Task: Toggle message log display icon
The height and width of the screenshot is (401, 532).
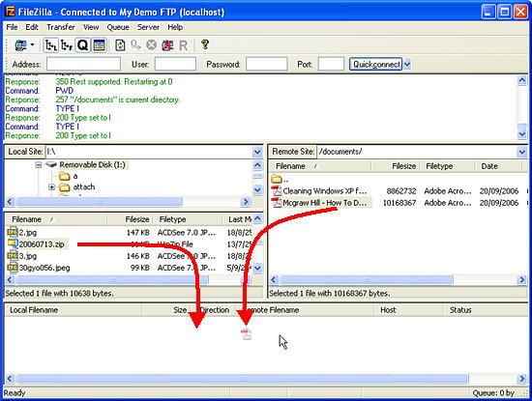Action: click(x=99, y=45)
